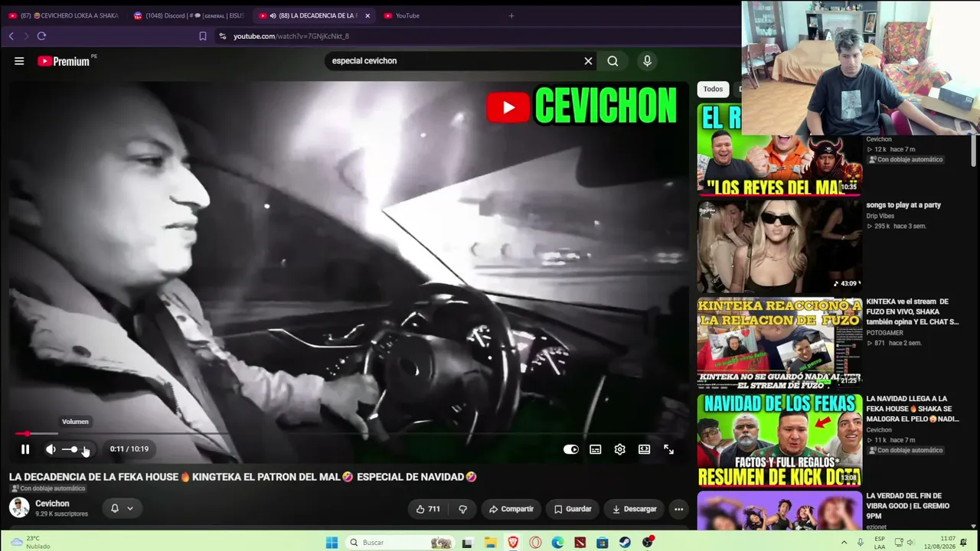Image resolution: width=980 pixels, height=551 pixels.
Task: Open OBS Studio from the taskbar
Action: 648,543
